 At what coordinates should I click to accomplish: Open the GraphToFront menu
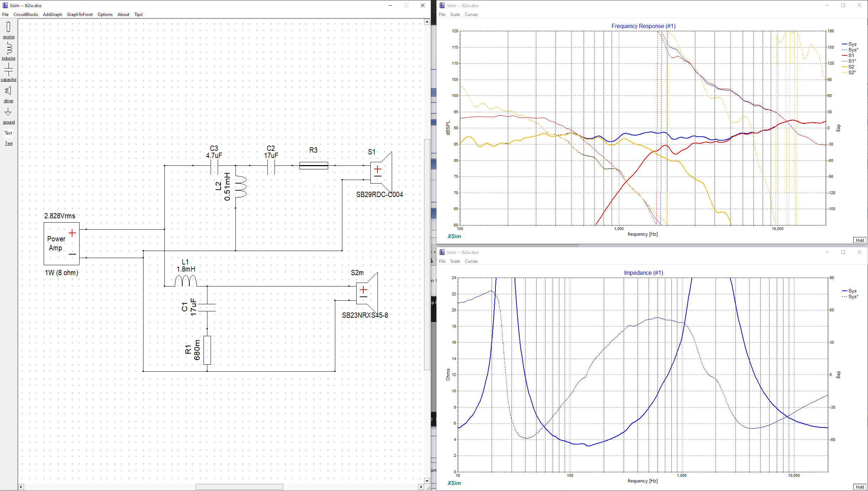(80, 15)
